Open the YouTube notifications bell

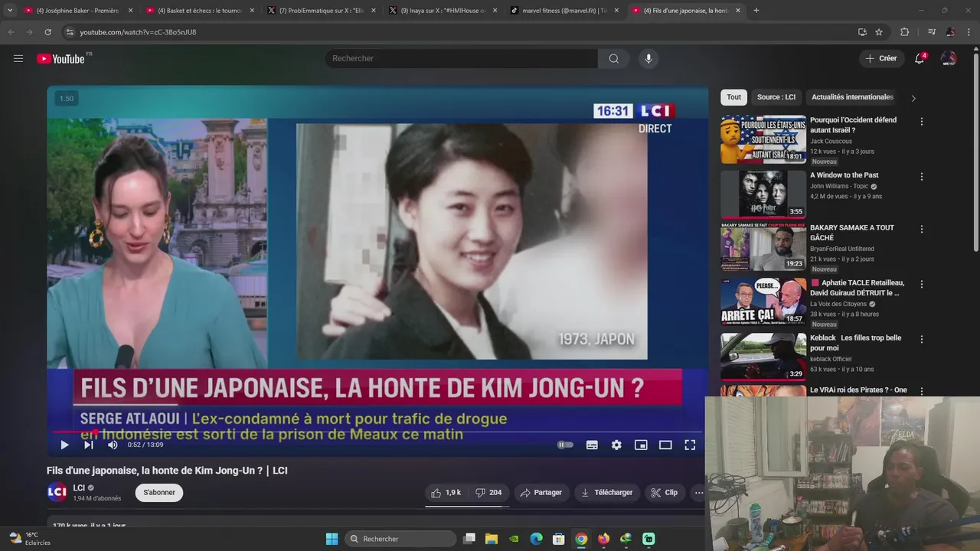(920, 58)
